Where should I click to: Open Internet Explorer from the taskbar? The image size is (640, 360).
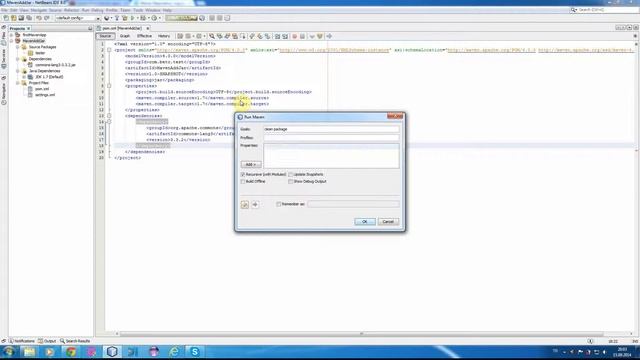(x=174, y=352)
